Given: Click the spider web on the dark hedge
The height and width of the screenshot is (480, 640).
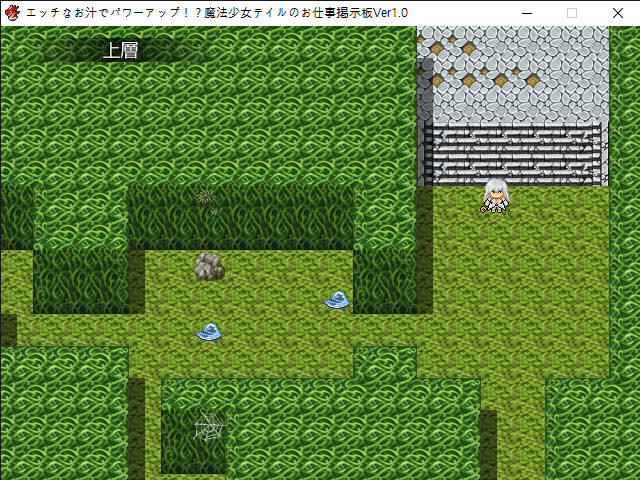Looking at the screenshot, I should coord(209,426).
